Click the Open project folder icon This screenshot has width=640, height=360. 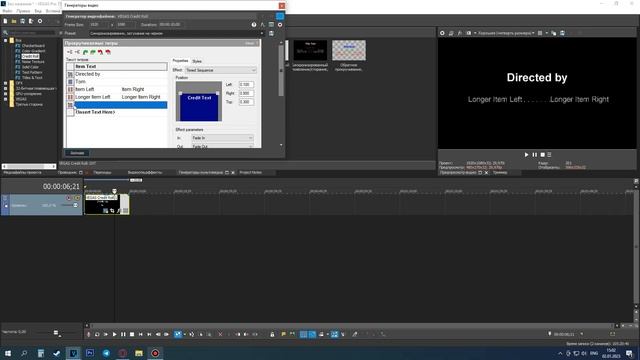[x=14, y=21]
